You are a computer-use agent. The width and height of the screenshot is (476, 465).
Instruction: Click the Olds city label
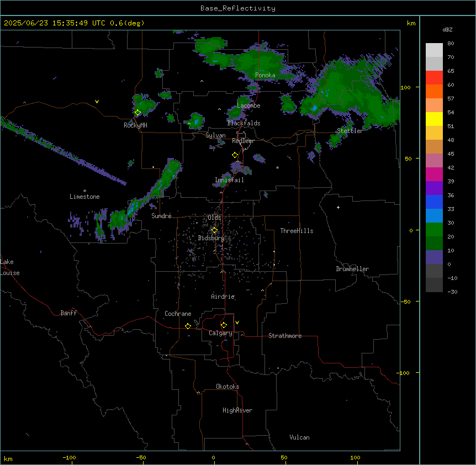[x=214, y=218]
